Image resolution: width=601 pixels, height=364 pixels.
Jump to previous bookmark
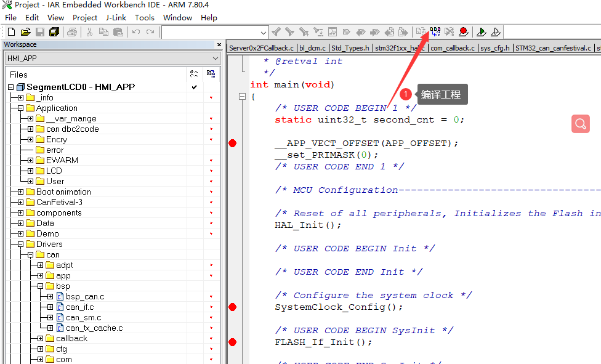pyautogui.click(x=360, y=32)
